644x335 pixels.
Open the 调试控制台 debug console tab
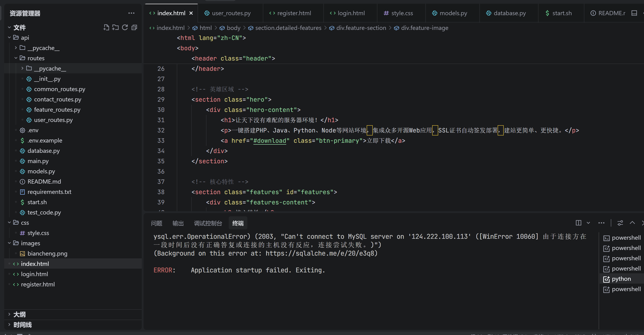click(x=208, y=223)
